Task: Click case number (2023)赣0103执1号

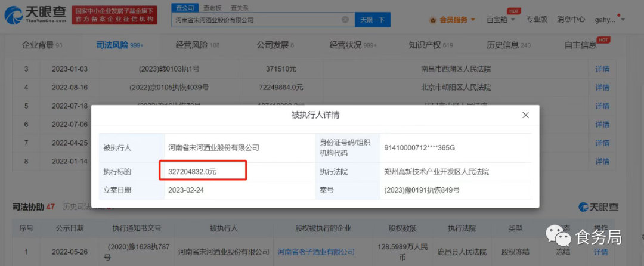Action: (169, 69)
